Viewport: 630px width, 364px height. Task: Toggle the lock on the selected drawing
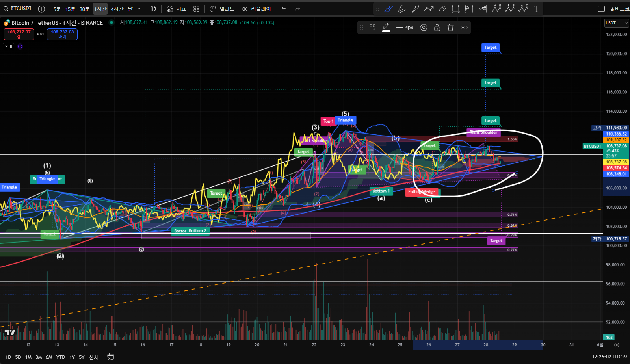(437, 28)
